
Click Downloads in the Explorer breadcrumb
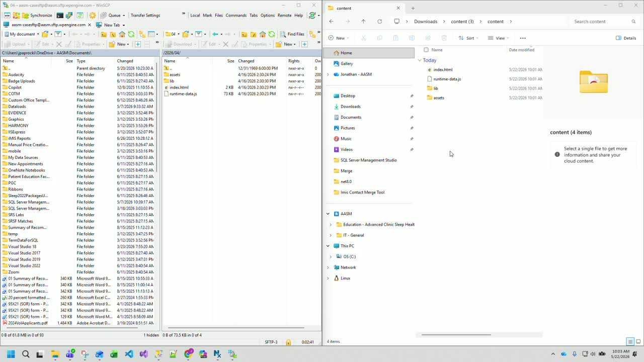pos(426,22)
